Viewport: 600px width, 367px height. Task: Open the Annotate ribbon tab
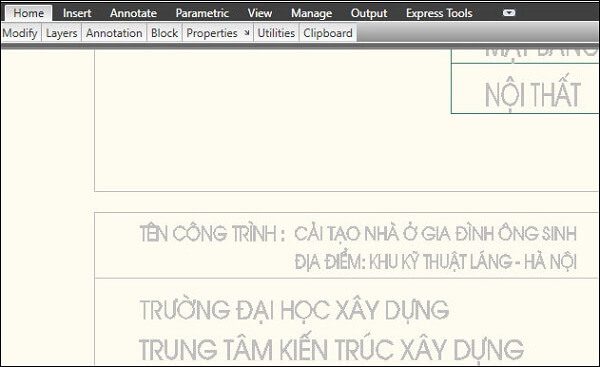click(133, 13)
